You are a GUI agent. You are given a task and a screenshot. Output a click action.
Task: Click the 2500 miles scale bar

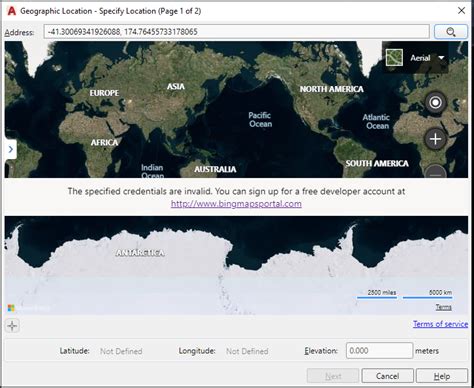[377, 293]
